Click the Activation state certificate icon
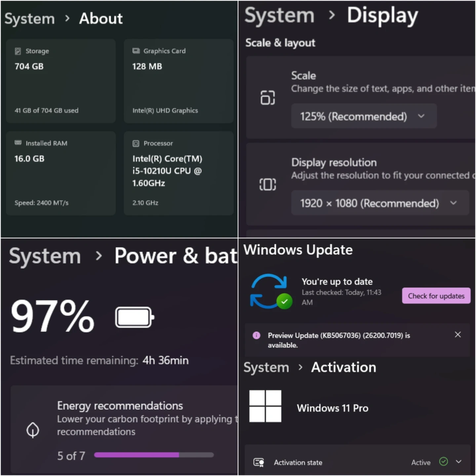This screenshot has height=476, width=476. click(258, 462)
